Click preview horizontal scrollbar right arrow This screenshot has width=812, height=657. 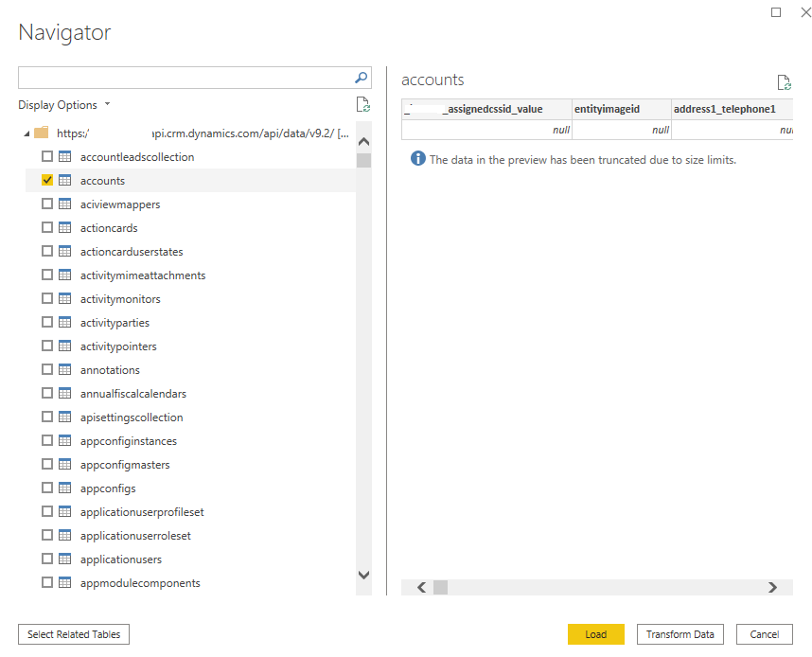(772, 588)
